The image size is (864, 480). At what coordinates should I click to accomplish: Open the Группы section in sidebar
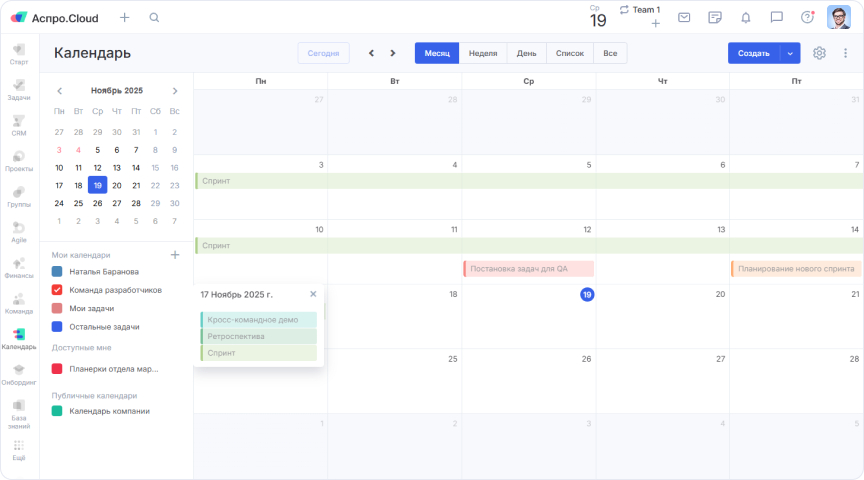click(x=19, y=197)
